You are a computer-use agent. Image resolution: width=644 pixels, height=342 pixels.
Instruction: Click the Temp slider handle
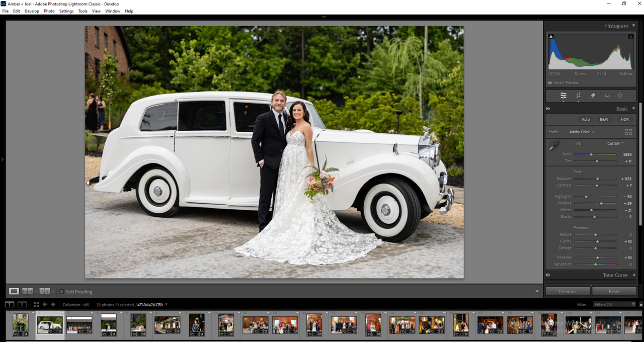pos(591,154)
